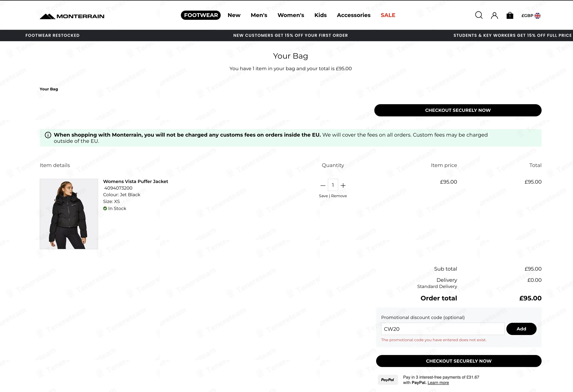Screen dimensions: 573x392
Task: Open the Women's menu
Action: pyautogui.click(x=291, y=15)
